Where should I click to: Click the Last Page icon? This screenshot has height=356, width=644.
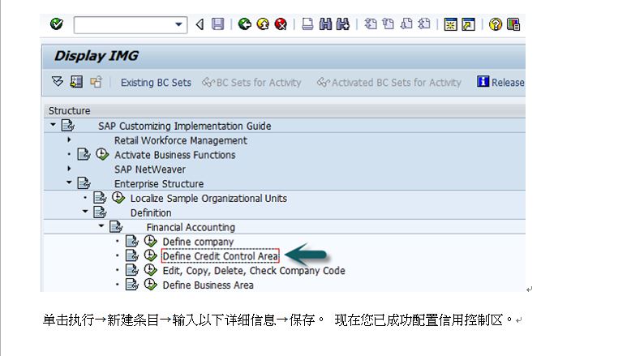coord(424,24)
